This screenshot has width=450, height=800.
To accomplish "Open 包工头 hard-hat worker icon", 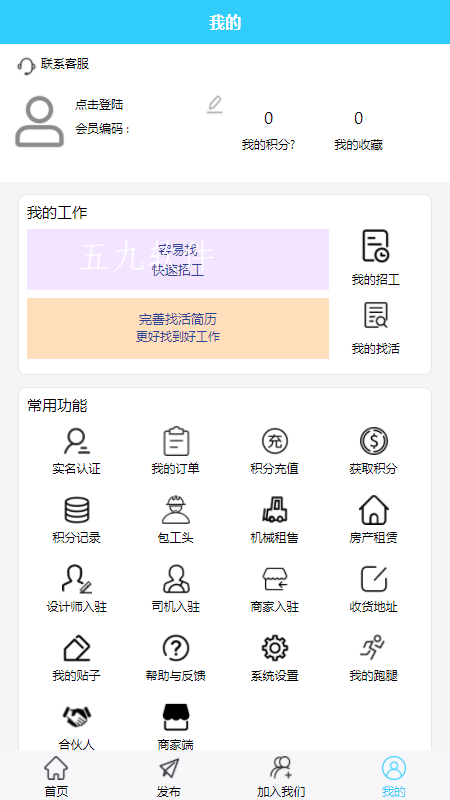I will 176,510.
